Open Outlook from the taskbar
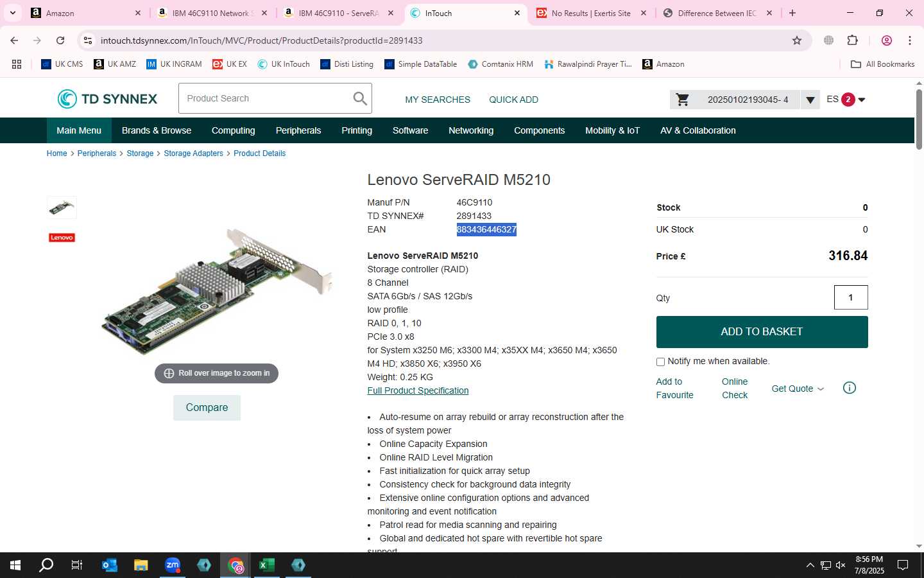Viewport: 924px width, 578px height. tap(110, 565)
